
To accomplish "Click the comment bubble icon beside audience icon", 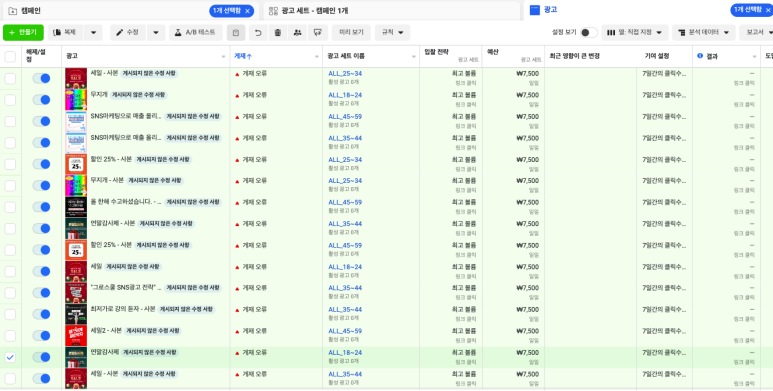I will pyautogui.click(x=318, y=33).
